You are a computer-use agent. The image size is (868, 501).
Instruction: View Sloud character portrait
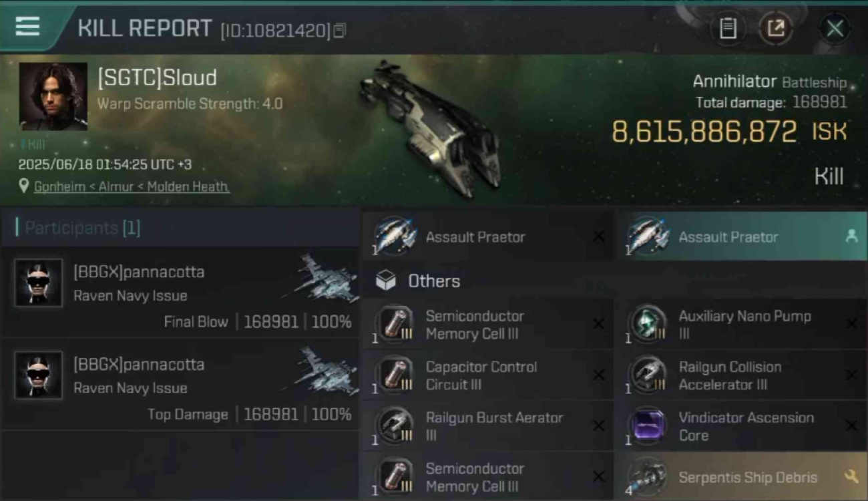[x=53, y=96]
